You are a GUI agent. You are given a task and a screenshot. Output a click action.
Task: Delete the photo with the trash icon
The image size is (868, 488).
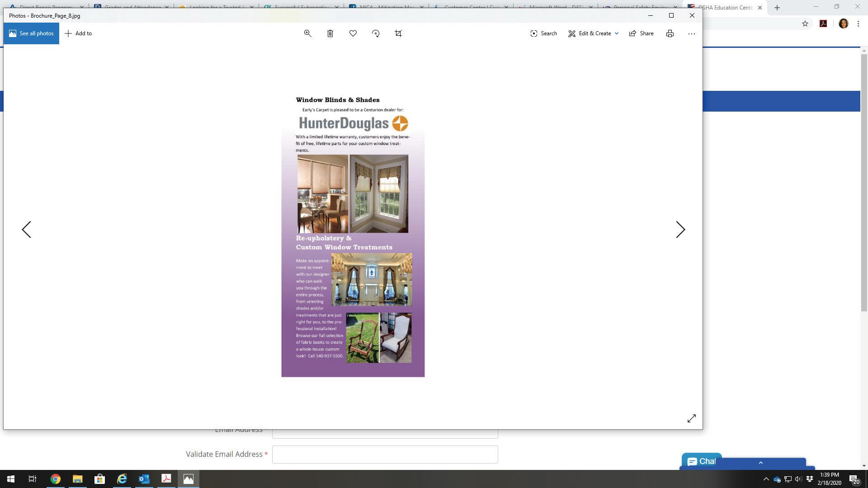[x=330, y=33]
